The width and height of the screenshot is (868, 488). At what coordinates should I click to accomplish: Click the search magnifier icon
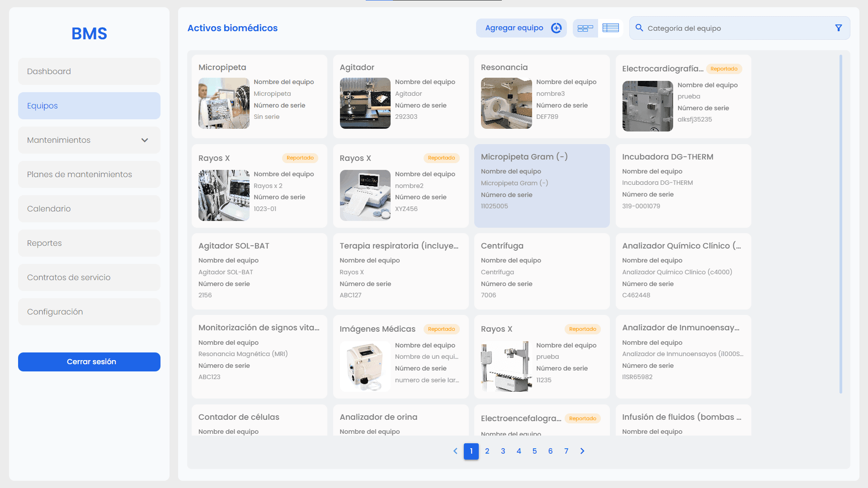[x=639, y=28]
